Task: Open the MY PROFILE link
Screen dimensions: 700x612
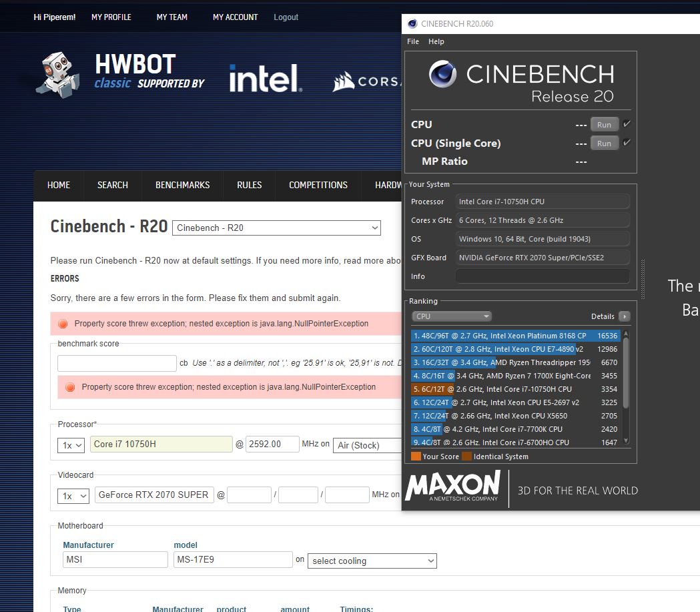Action: click(111, 17)
